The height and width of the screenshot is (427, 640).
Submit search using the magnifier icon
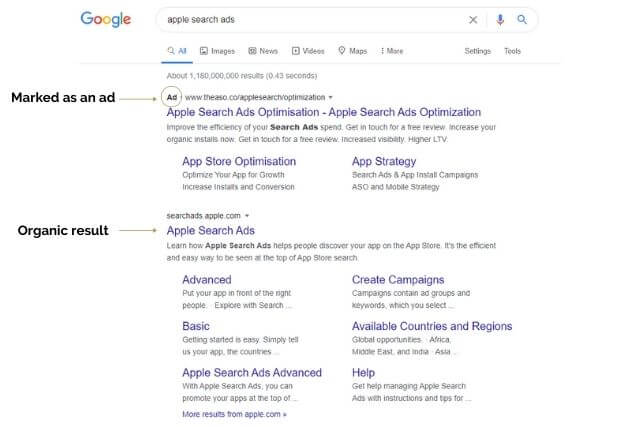pyautogui.click(x=522, y=19)
